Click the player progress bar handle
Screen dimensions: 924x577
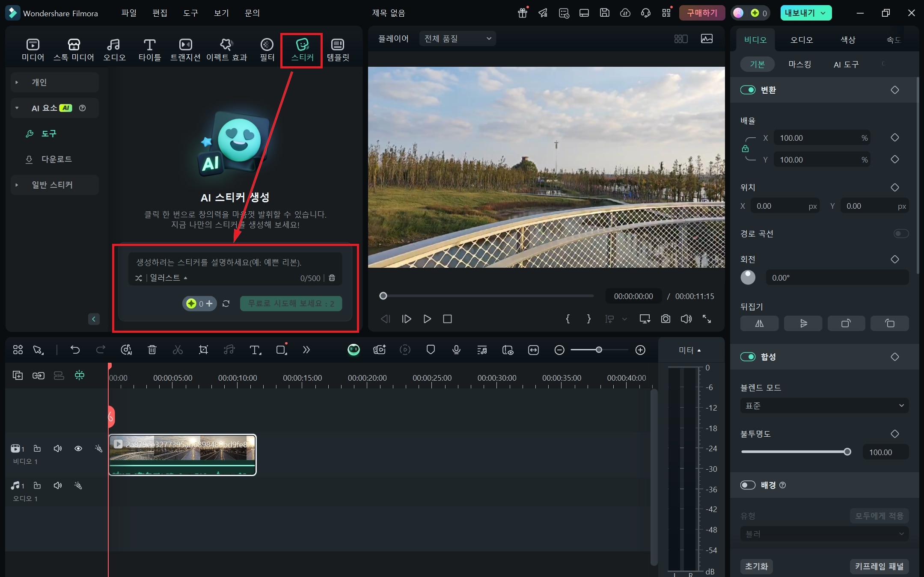[383, 296]
